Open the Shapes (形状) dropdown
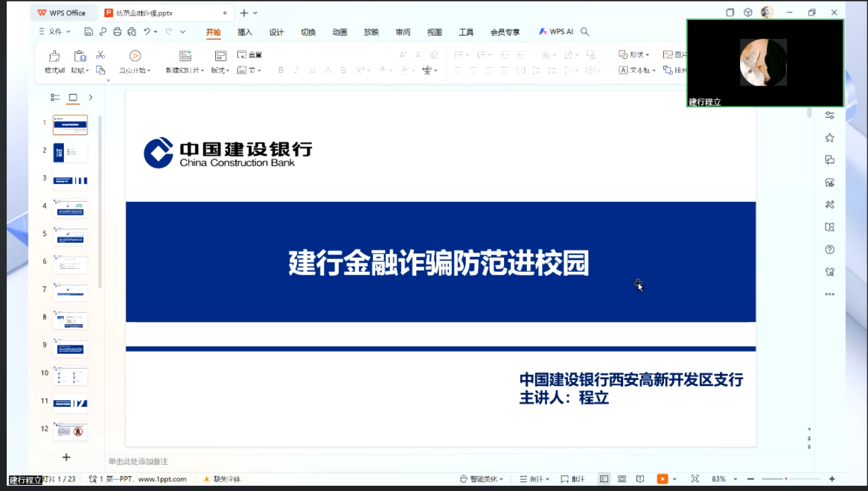The image size is (868, 491). click(634, 54)
